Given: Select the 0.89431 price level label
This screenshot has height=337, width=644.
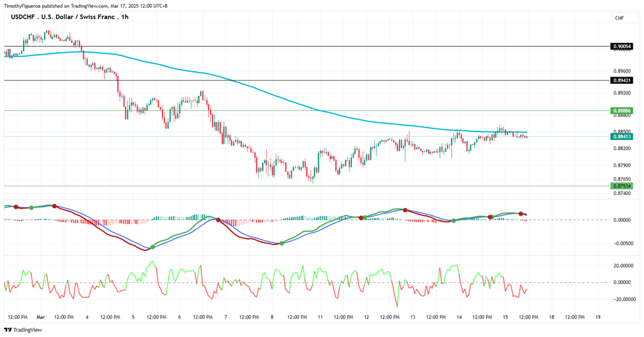Looking at the screenshot, I should 622,81.
